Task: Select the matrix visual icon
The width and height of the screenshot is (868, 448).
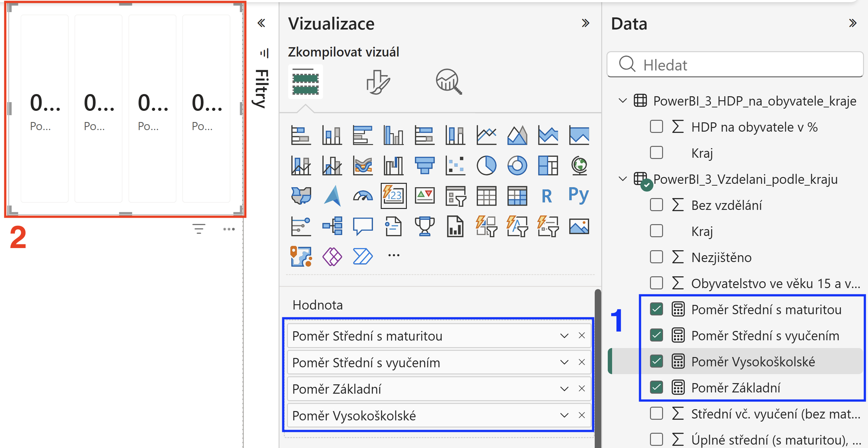Action: point(517,196)
